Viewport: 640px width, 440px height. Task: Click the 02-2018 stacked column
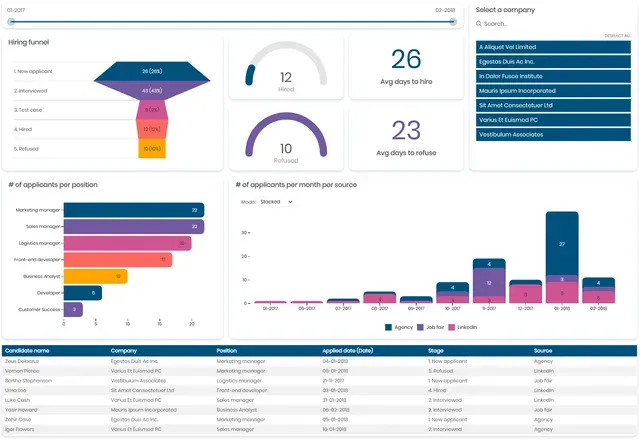[x=598, y=290]
